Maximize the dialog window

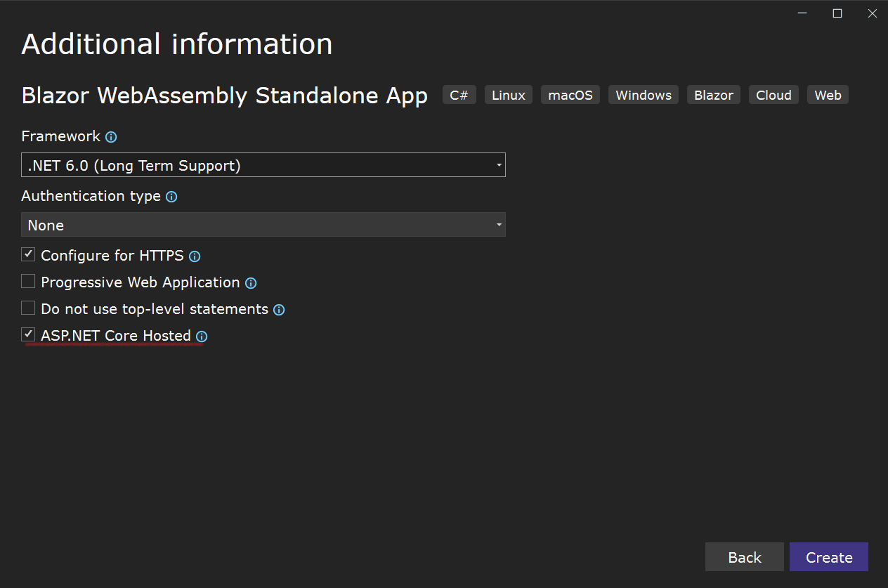837,13
